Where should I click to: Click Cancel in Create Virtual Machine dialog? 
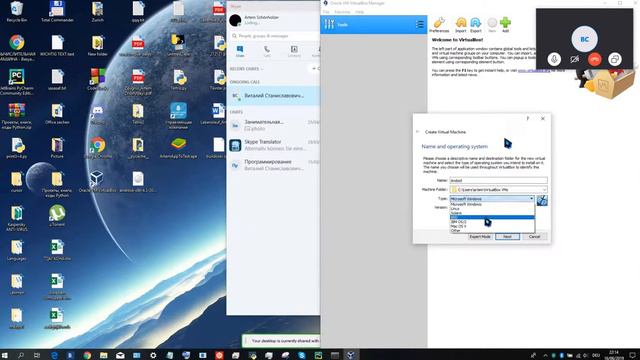coord(534,237)
